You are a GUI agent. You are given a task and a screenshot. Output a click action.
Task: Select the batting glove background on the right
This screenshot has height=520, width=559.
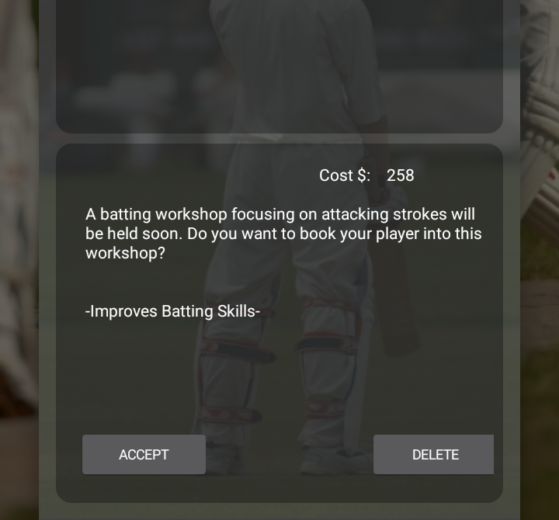click(x=539, y=143)
